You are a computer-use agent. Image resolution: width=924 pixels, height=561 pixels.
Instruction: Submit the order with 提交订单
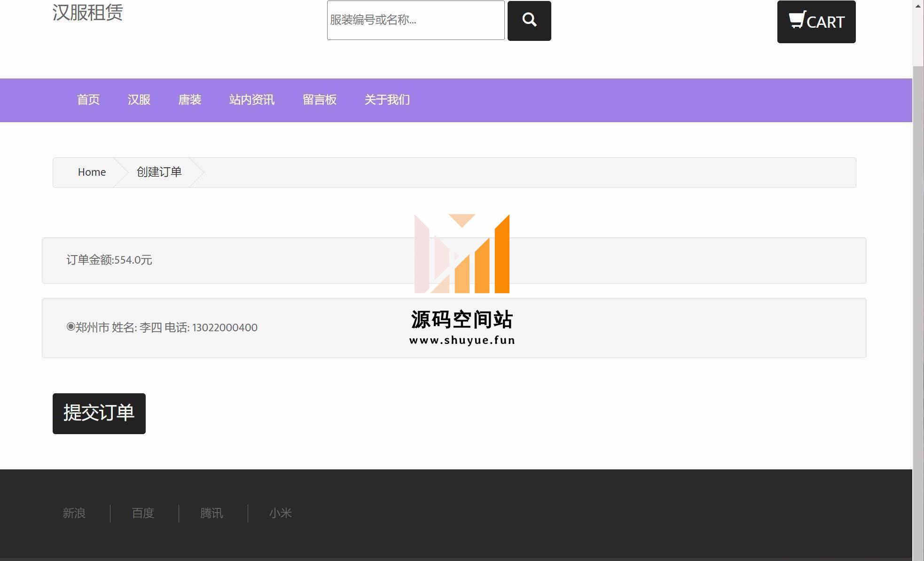[99, 413]
